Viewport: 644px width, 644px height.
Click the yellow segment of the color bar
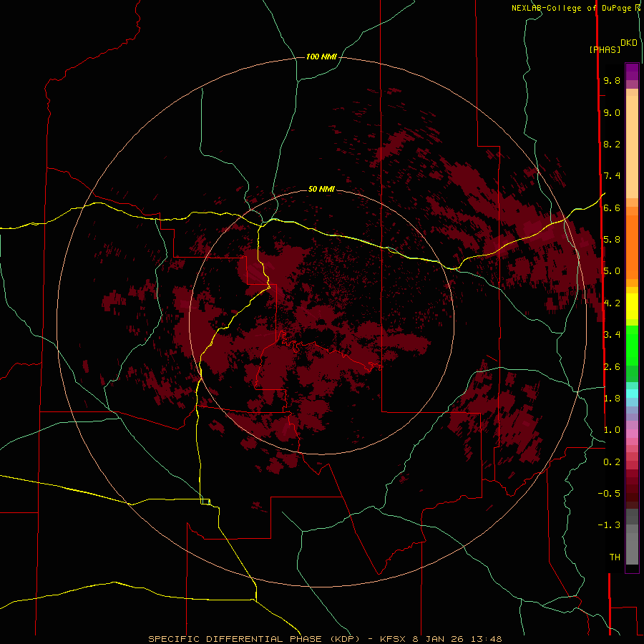pyautogui.click(x=632, y=306)
